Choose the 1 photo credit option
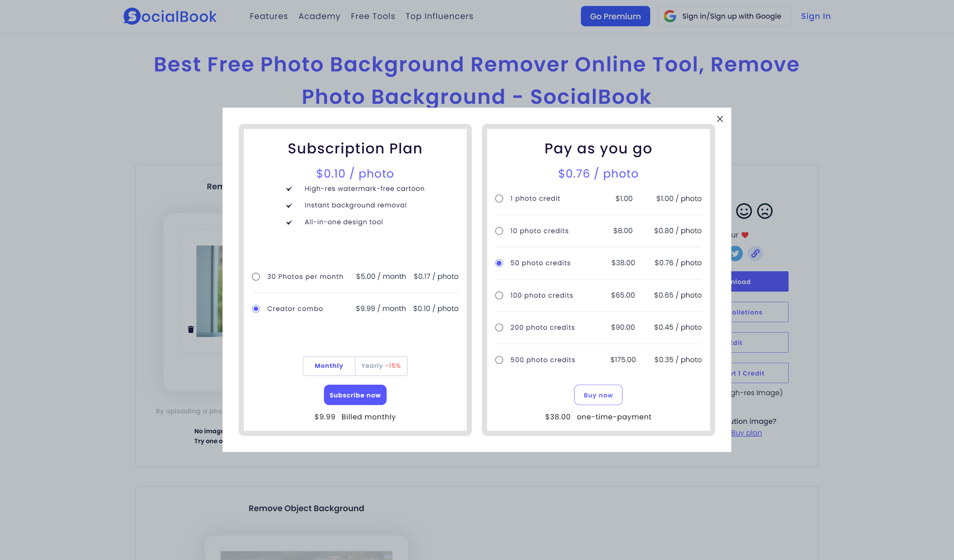954x560 pixels. (499, 198)
